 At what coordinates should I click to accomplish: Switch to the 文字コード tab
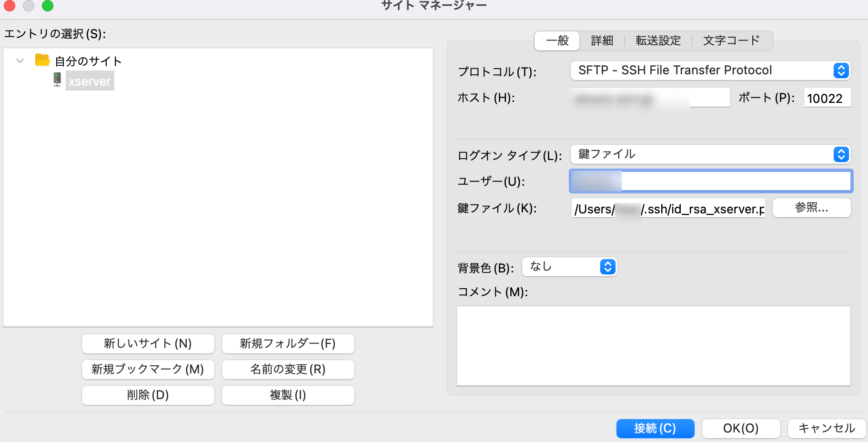[731, 41]
